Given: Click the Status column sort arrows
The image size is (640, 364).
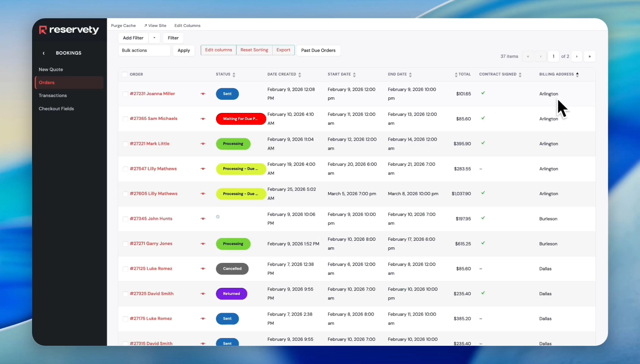Looking at the screenshot, I should tap(234, 74).
